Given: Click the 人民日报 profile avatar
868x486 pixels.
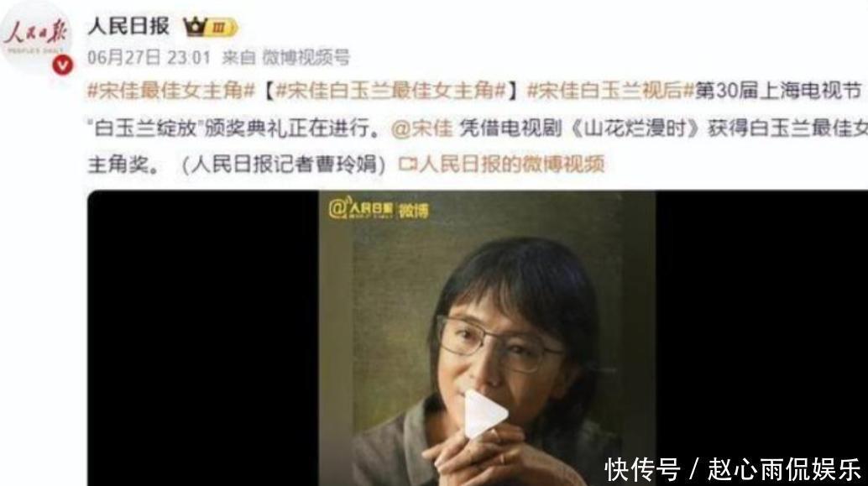Looking at the screenshot, I should [x=37, y=37].
